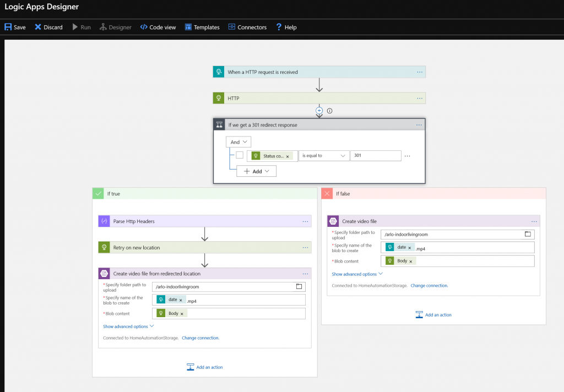Click the Designer hierarchy icon
The width and height of the screenshot is (564, 392).
[103, 27]
